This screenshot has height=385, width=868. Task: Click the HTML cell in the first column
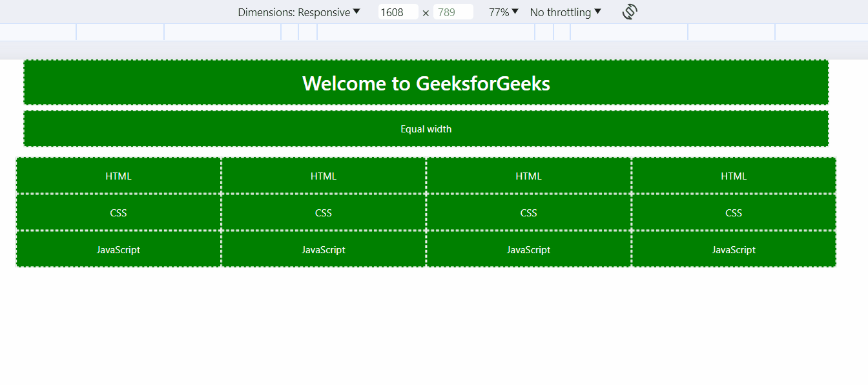(119, 176)
